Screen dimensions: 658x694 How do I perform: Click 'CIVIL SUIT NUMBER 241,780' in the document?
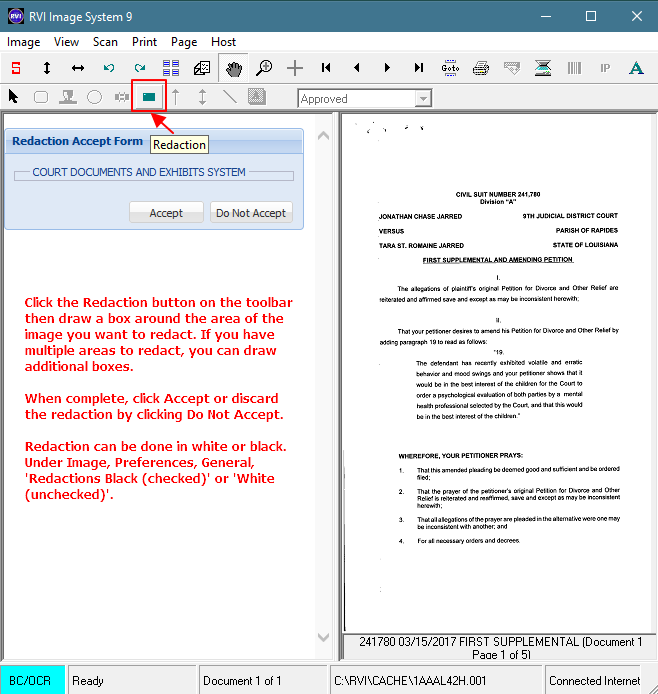(498, 194)
